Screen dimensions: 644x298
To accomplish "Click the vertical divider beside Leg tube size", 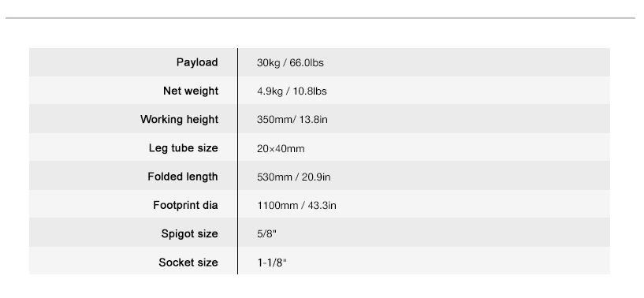I will [x=237, y=147].
